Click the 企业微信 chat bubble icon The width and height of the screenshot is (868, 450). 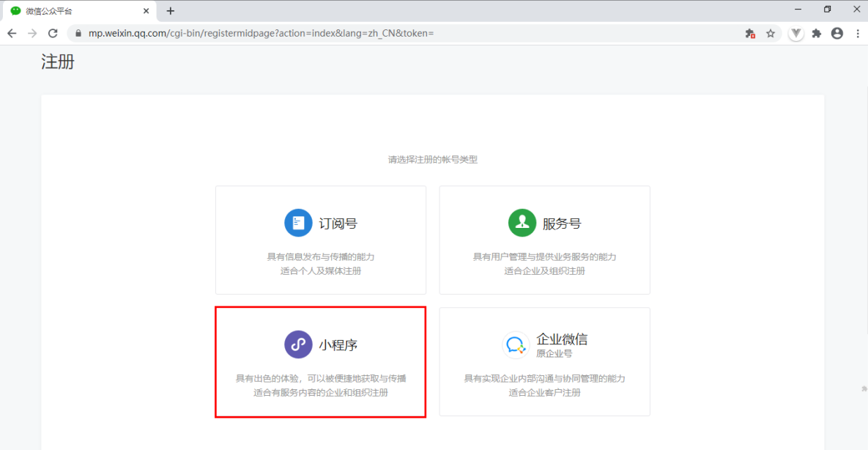(516, 344)
